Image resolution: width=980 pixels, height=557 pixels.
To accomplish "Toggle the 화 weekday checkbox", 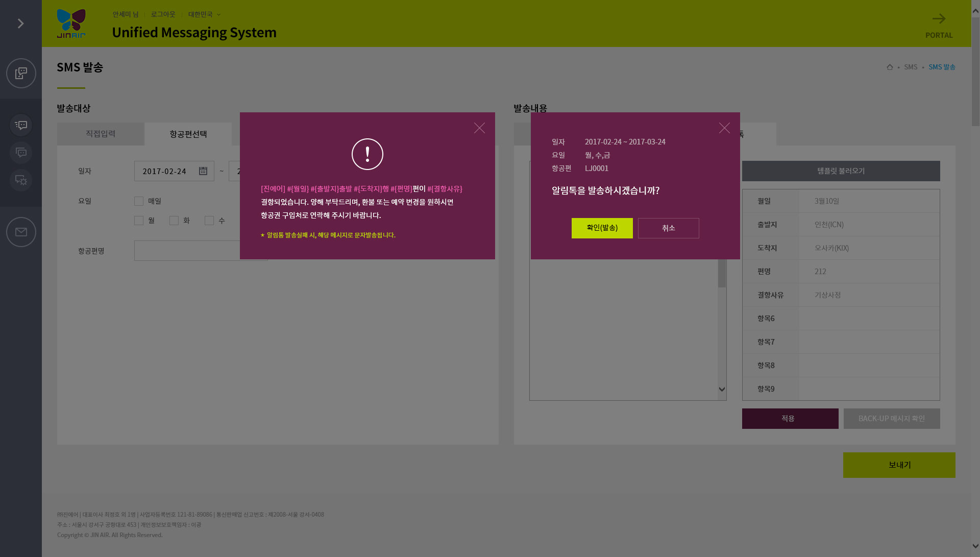I will 174,221.
